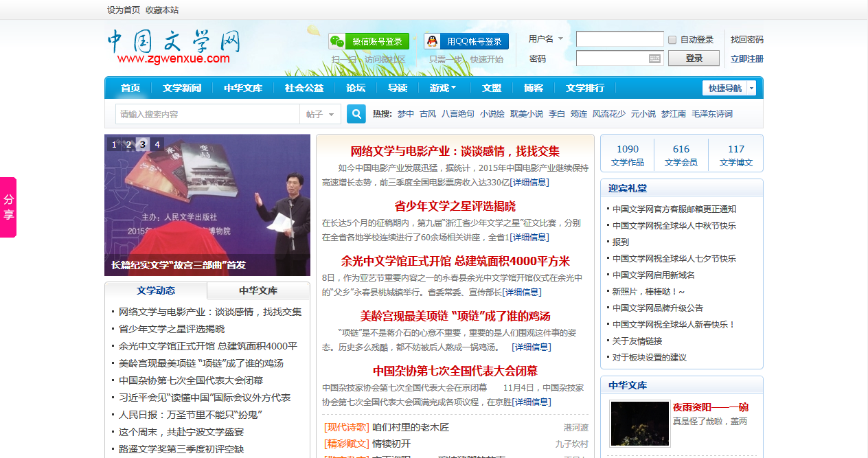Open 中国文学网官方客服邮箱更正通知 notice
Screen dimensions: 868x458
[x=674, y=209]
